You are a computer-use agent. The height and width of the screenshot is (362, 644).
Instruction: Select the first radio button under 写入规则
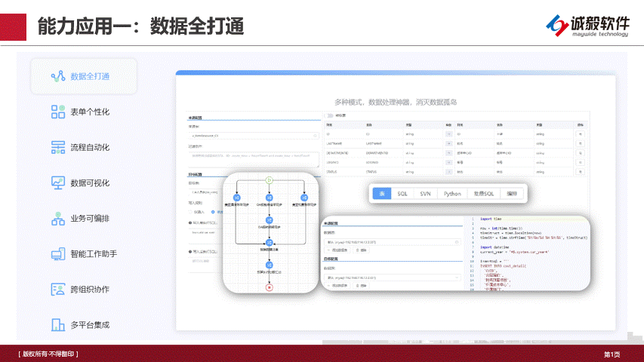tap(190, 211)
